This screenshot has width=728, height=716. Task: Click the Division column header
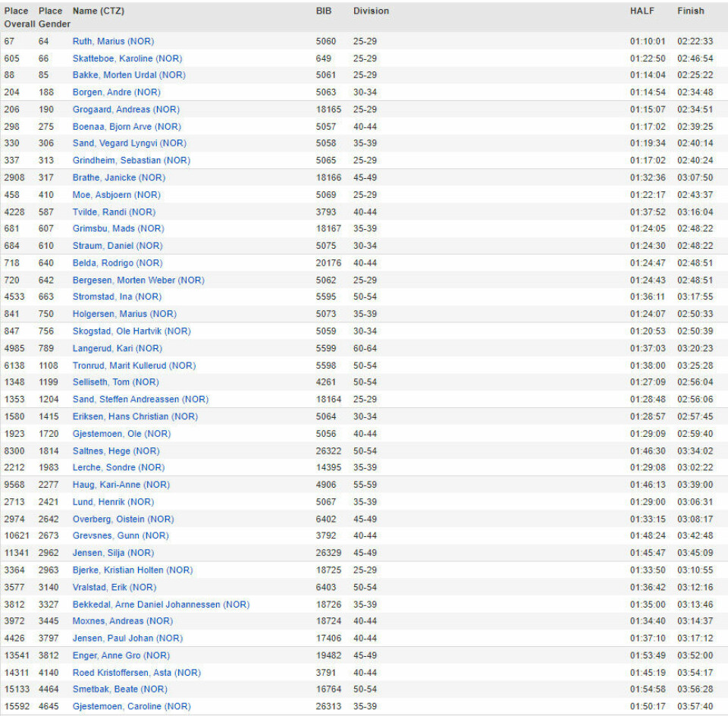click(371, 11)
